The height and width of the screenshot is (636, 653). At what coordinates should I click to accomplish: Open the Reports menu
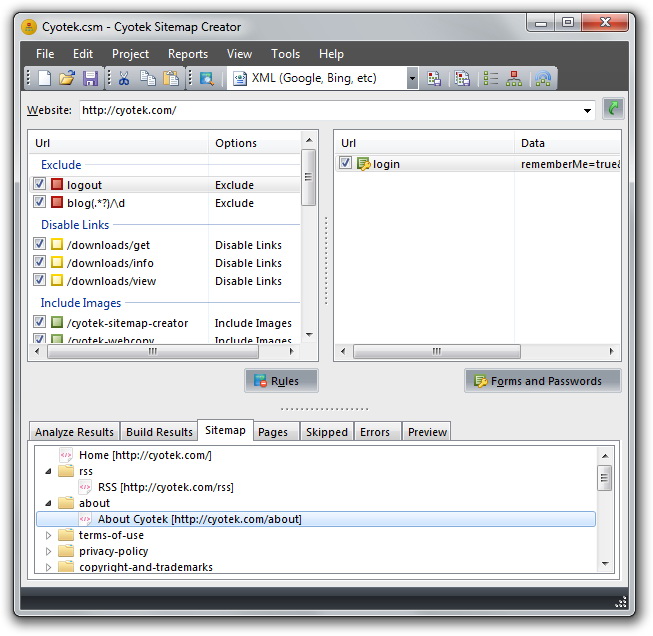pyautogui.click(x=188, y=54)
